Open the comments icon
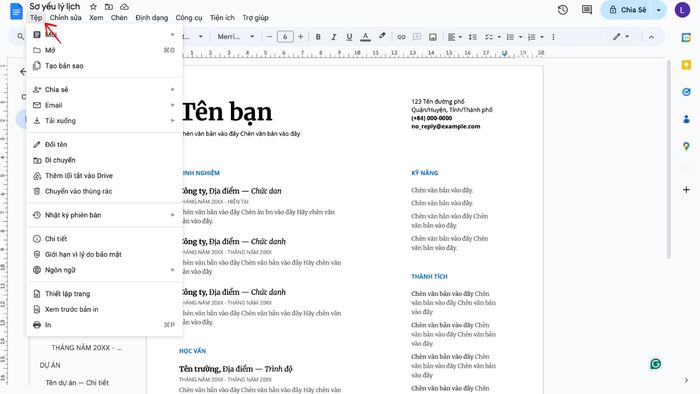Image resolution: width=700 pixels, height=394 pixels. click(587, 10)
